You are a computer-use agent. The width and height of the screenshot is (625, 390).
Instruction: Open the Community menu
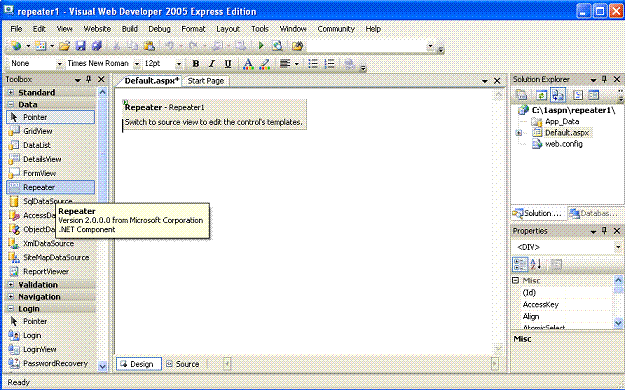336,29
